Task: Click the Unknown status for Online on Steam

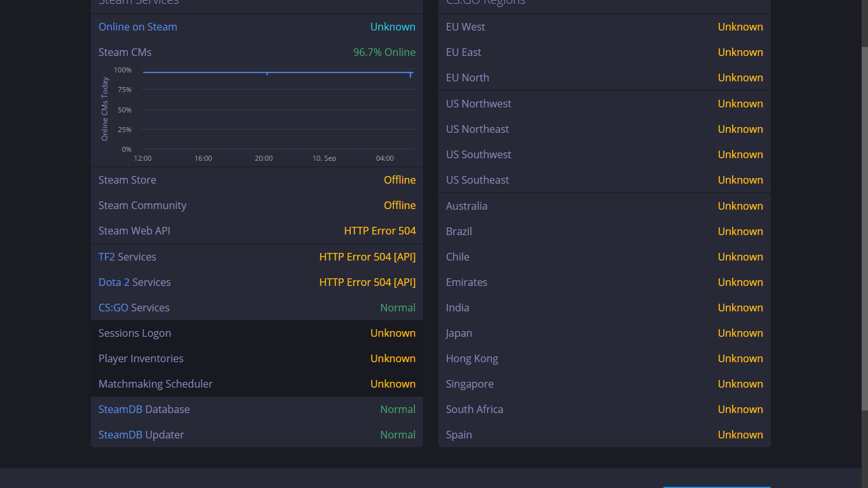Action: click(x=393, y=27)
